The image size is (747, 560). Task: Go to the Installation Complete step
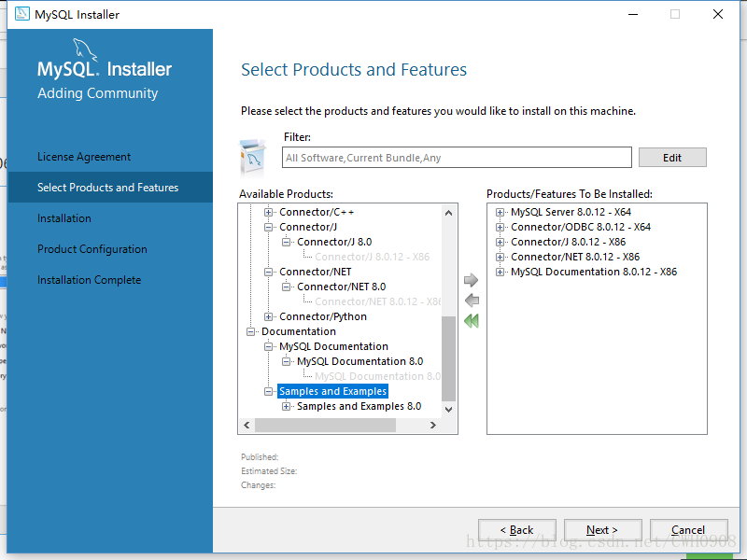pyautogui.click(x=89, y=280)
